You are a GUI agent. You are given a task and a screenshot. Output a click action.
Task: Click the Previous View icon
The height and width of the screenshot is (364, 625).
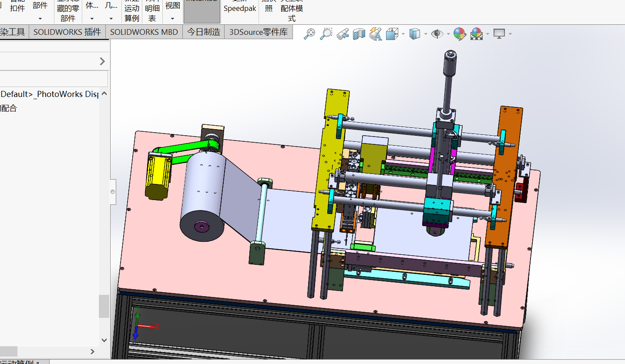343,34
